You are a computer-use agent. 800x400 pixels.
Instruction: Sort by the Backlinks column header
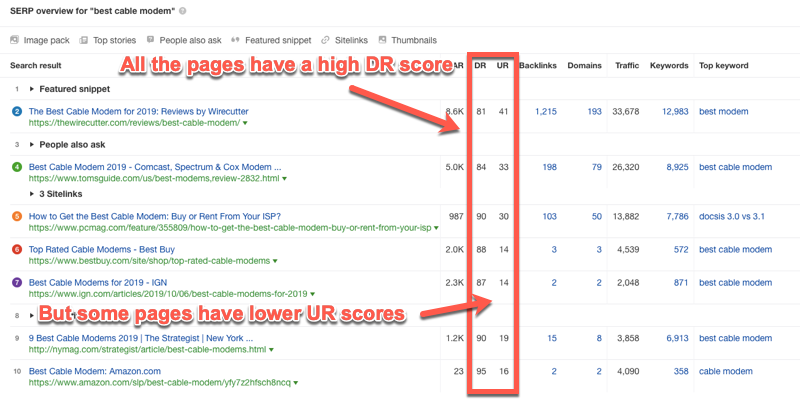[538, 66]
